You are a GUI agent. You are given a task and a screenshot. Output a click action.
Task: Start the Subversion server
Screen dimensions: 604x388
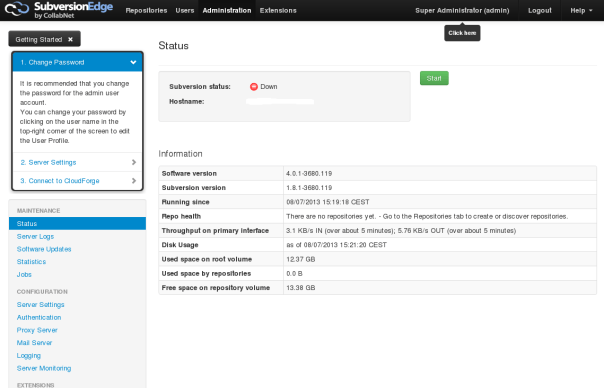[434, 78]
